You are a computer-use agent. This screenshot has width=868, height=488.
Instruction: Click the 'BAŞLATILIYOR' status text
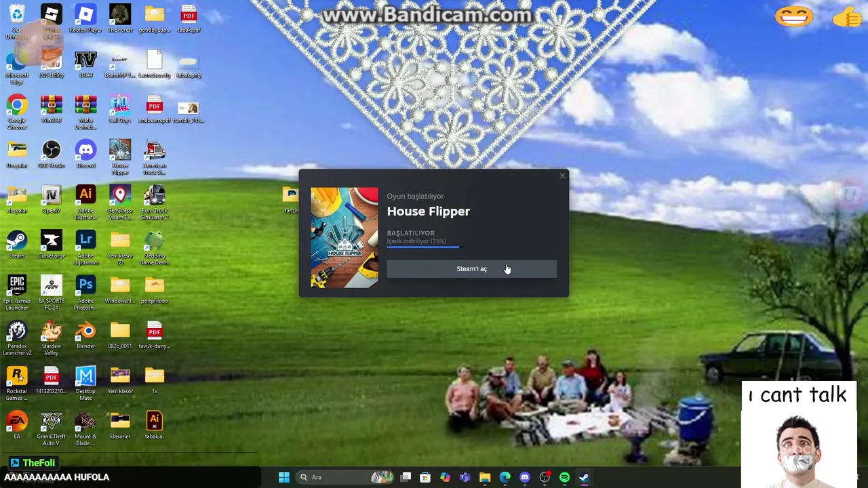(x=410, y=233)
